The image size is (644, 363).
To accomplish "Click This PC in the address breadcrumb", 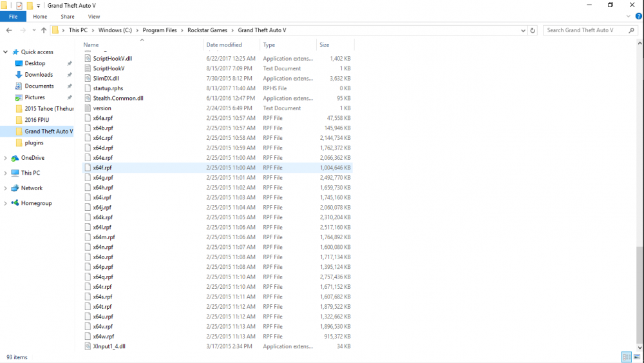I will click(x=78, y=30).
